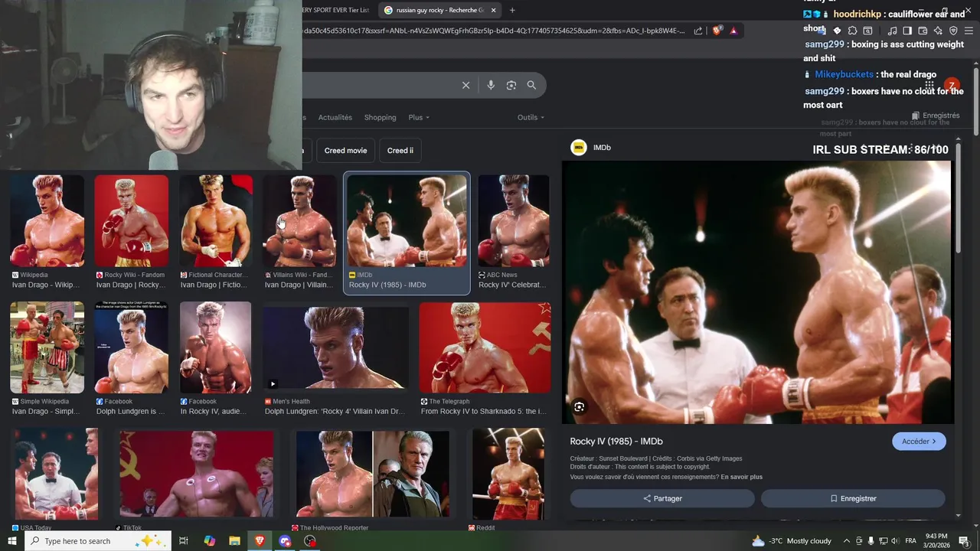Open the Brave Shields lion icon

tap(717, 31)
